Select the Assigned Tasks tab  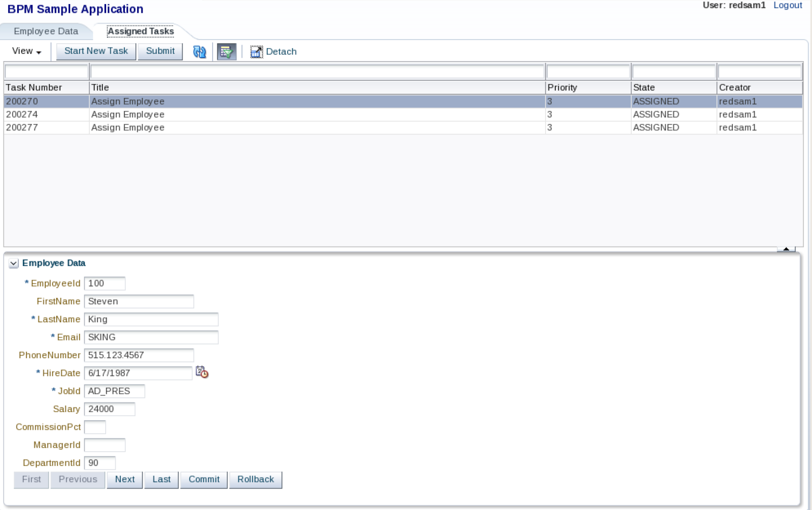(x=141, y=31)
